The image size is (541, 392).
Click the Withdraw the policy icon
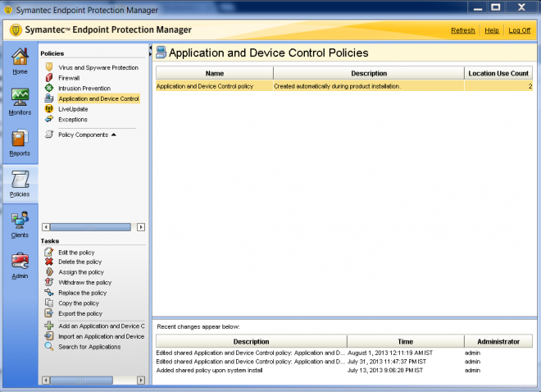tap(49, 282)
